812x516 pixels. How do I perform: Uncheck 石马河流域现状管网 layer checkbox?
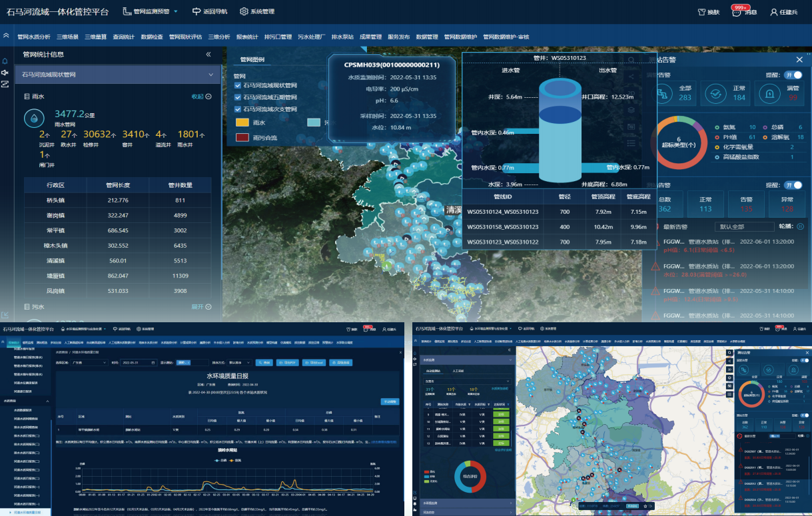click(x=238, y=85)
